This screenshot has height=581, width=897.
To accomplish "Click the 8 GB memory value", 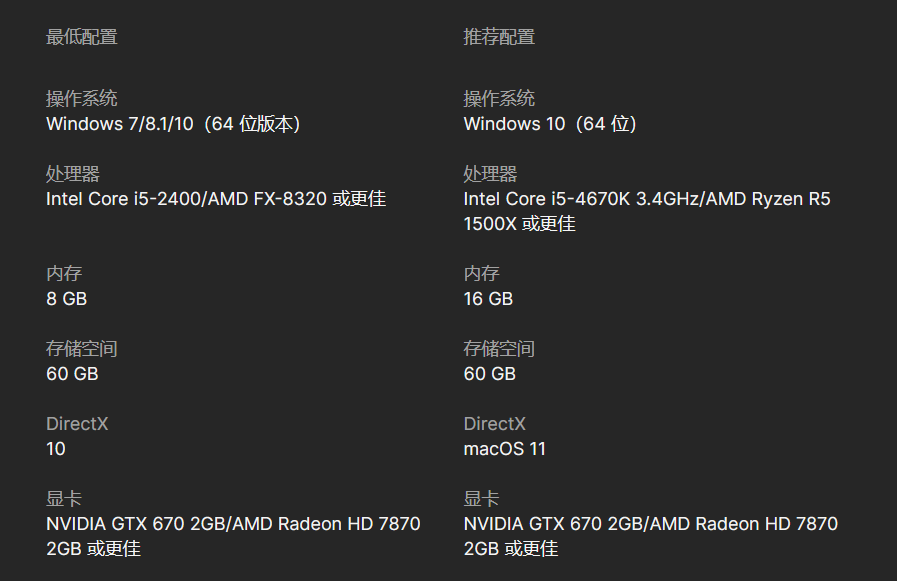I will [66, 299].
